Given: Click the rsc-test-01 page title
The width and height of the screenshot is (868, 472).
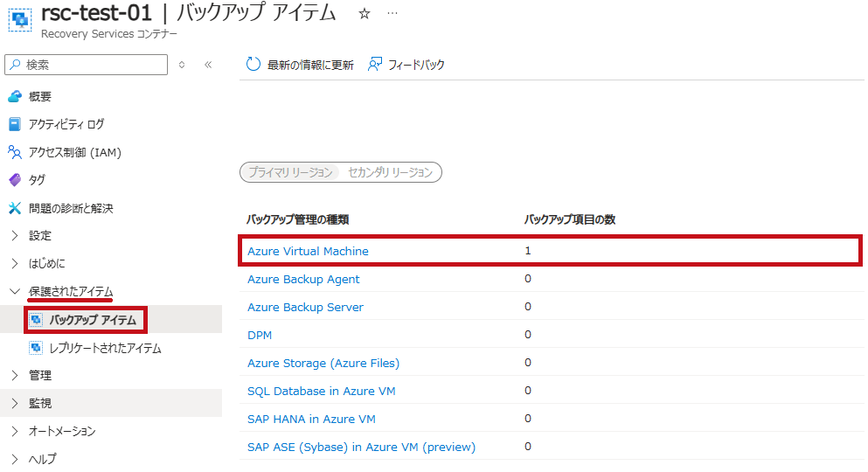Looking at the screenshot, I should click(x=96, y=13).
